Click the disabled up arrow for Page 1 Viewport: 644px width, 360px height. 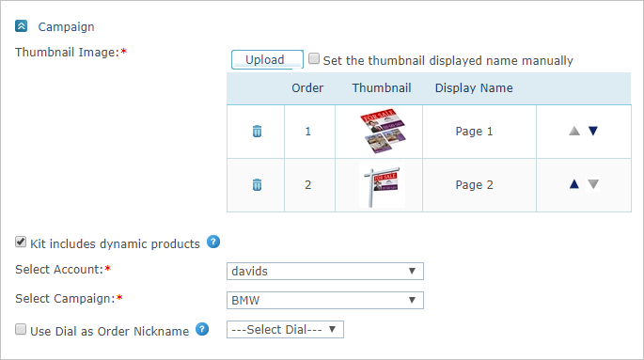point(574,131)
